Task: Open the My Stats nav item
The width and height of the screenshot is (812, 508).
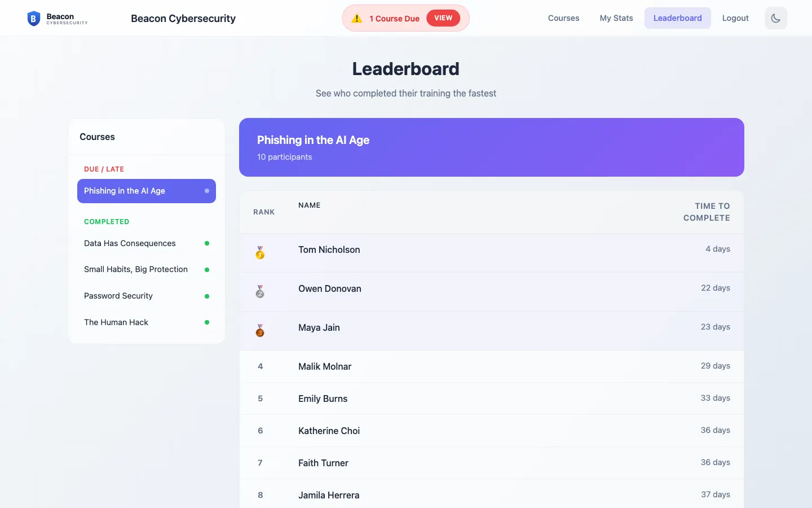Action: coord(616,18)
